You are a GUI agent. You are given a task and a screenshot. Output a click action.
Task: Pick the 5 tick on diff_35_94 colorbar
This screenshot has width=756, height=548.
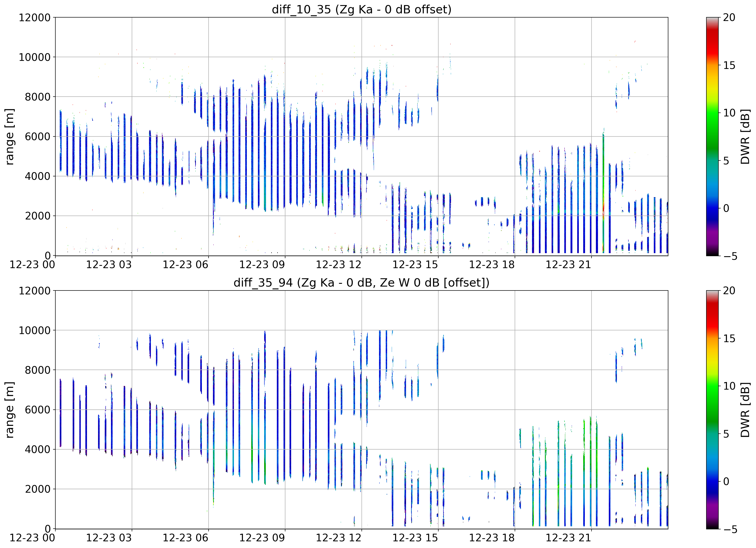(726, 434)
